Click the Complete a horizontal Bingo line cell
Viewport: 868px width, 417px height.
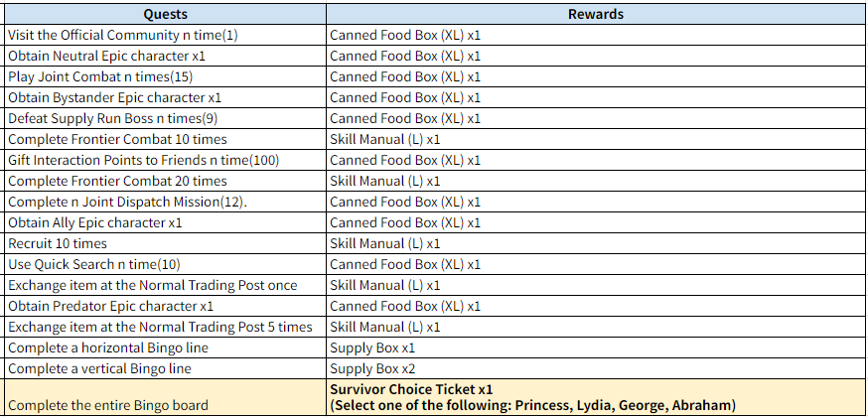click(106, 347)
